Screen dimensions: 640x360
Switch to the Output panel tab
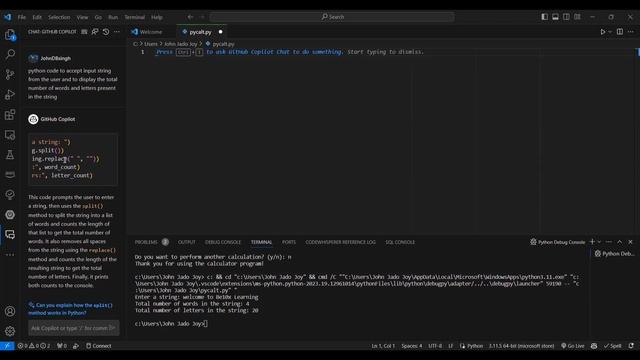pyautogui.click(x=187, y=242)
